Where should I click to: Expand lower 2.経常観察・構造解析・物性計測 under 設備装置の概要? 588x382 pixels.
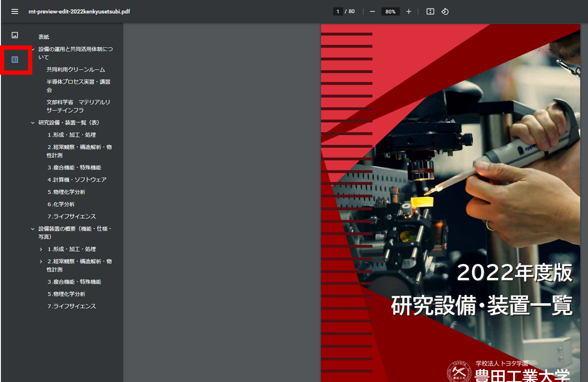click(41, 262)
